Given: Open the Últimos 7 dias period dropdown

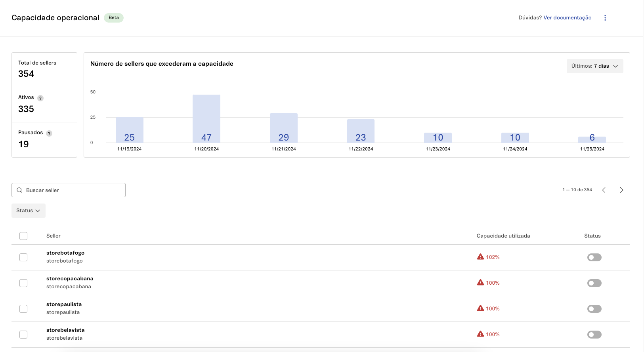Looking at the screenshot, I should point(594,66).
